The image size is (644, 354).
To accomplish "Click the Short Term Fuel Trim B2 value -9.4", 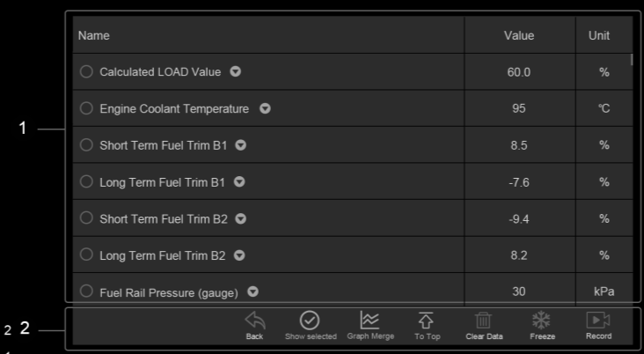I will coord(519,218).
